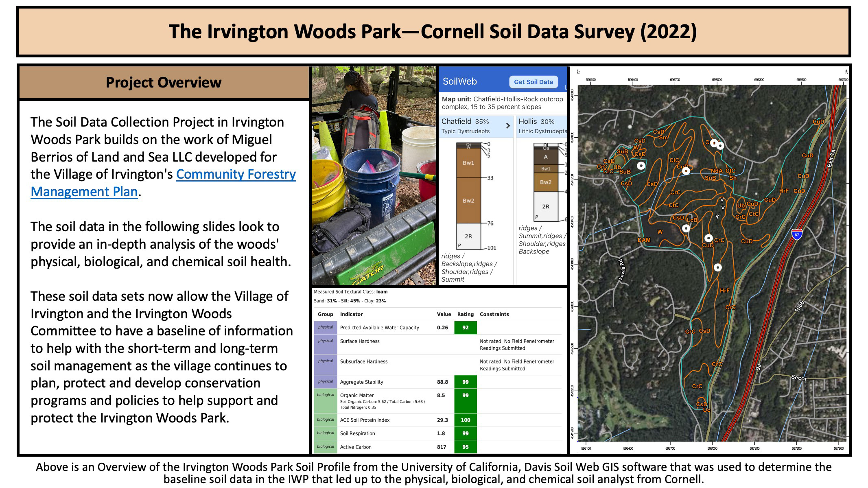Click the Soil Respiration value 1.8
The height and width of the screenshot is (488, 868).
pos(441,433)
